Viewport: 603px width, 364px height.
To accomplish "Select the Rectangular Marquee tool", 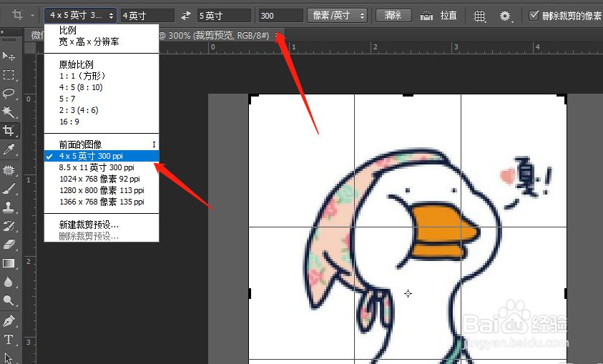I will (x=9, y=74).
